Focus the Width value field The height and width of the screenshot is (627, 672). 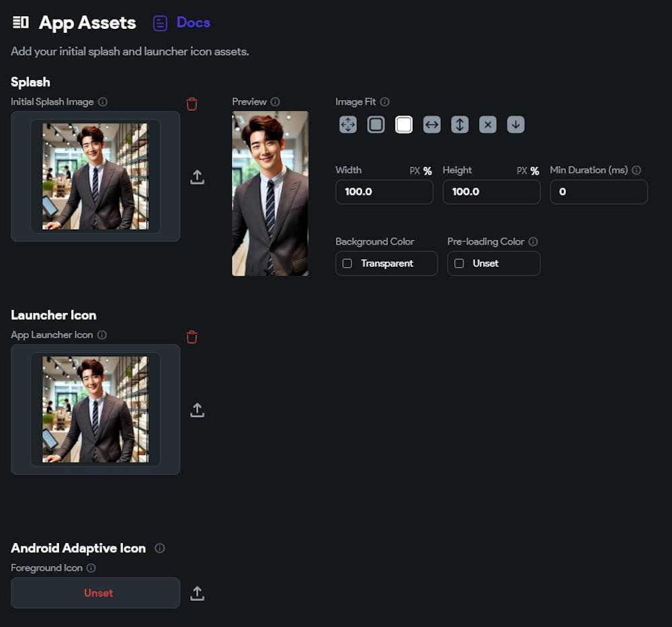384,192
